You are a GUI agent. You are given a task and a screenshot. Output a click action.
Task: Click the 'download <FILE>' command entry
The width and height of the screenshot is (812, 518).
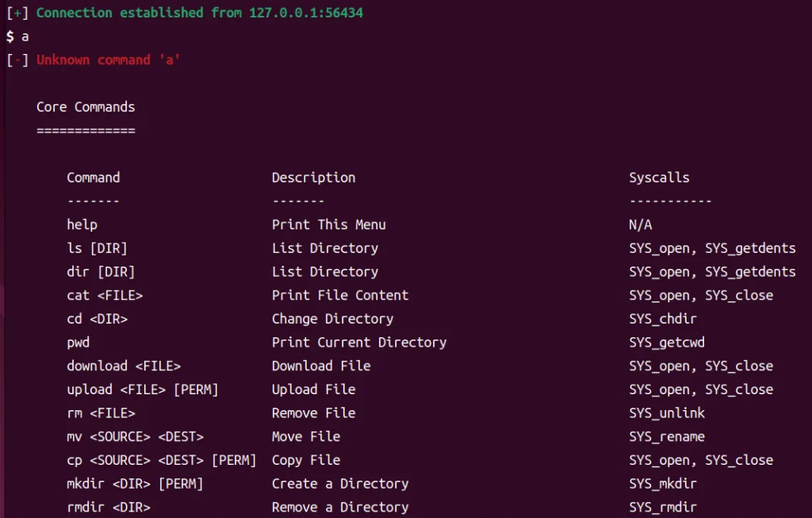point(124,366)
